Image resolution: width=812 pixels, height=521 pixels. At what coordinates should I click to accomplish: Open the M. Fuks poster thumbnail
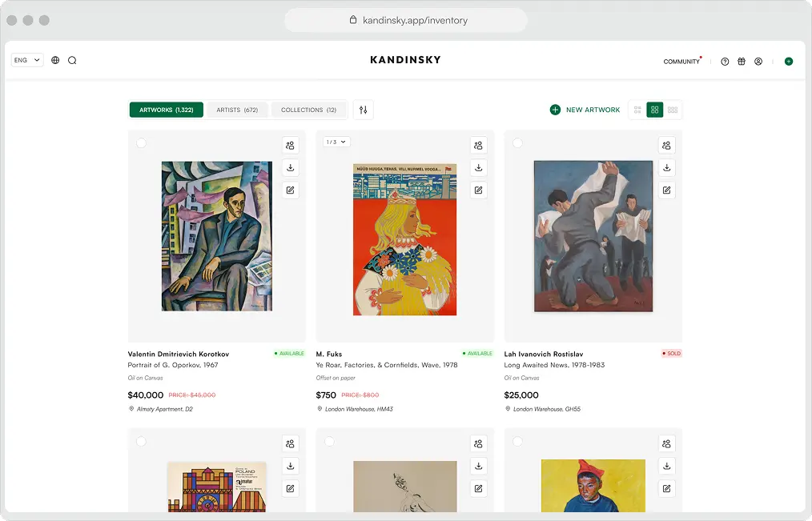coord(405,239)
